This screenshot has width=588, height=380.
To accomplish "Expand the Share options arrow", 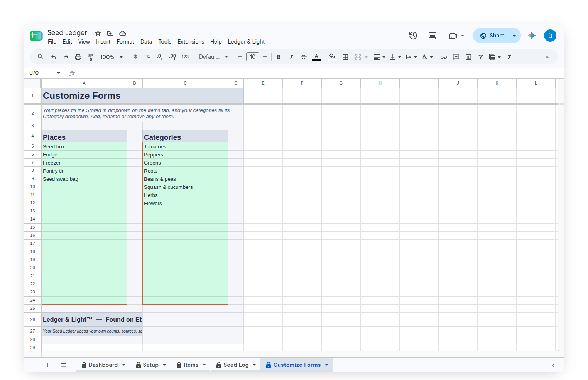I will [514, 36].
